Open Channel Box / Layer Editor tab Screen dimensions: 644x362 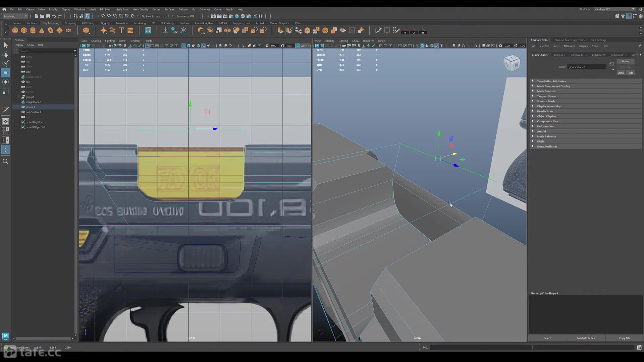570,40
